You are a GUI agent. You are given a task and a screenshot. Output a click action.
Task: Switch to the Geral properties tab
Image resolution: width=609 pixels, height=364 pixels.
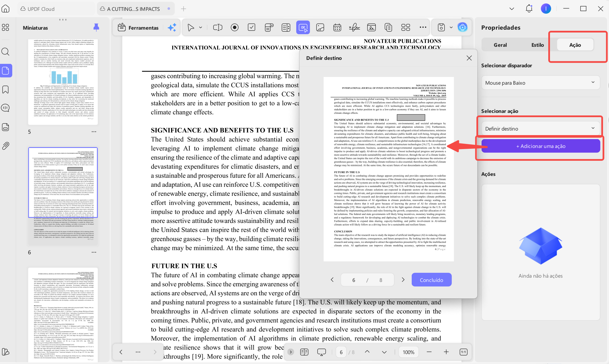(x=500, y=45)
